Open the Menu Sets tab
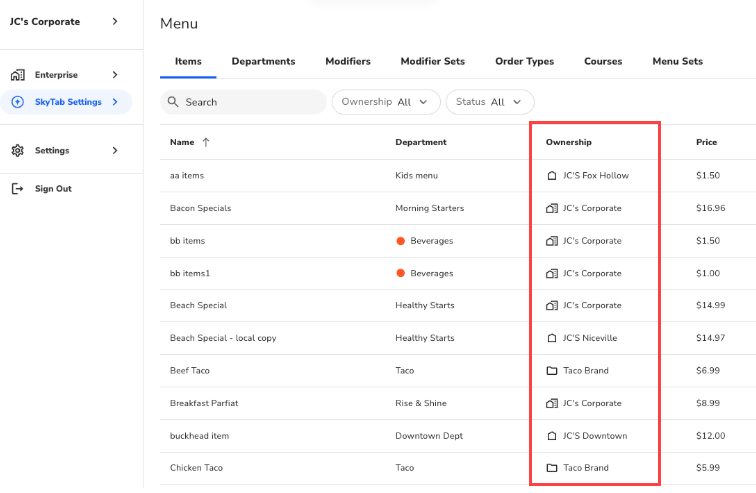Screen dimensions: 756x493 [677, 61]
